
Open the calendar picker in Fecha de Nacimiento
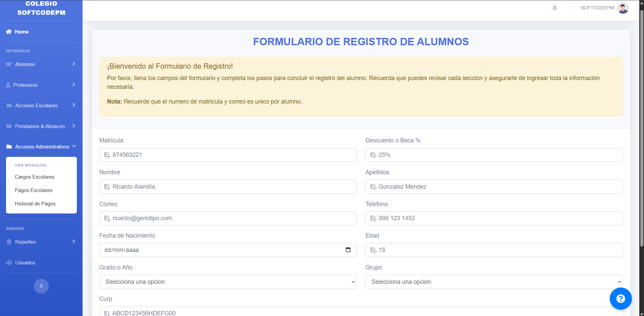tap(348, 250)
